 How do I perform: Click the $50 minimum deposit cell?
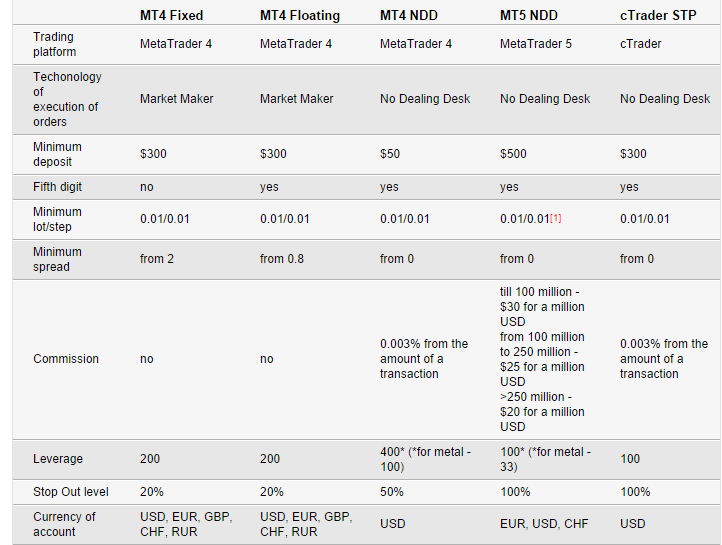391,154
